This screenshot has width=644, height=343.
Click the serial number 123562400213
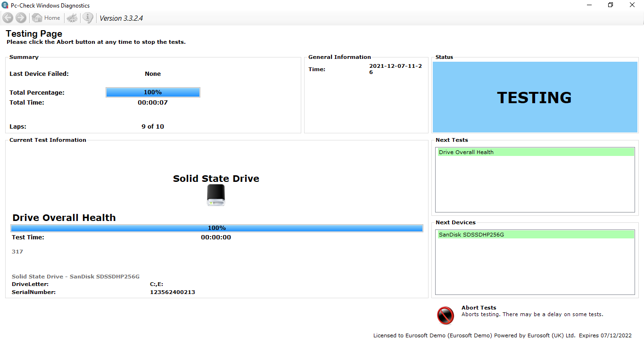tap(173, 292)
